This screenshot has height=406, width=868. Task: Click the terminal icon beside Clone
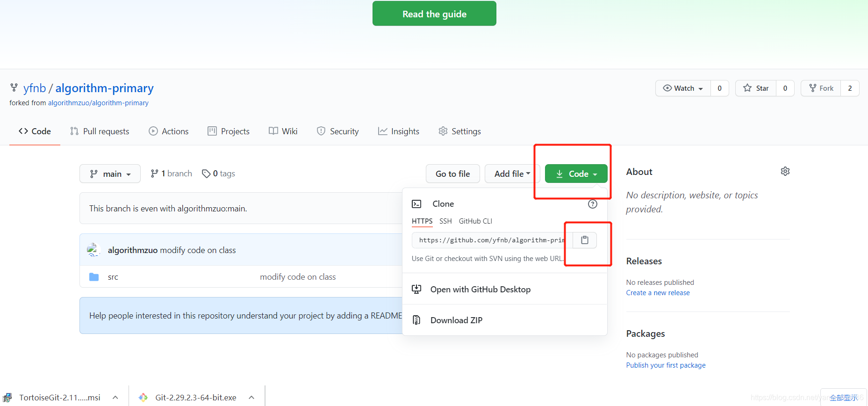click(x=416, y=204)
